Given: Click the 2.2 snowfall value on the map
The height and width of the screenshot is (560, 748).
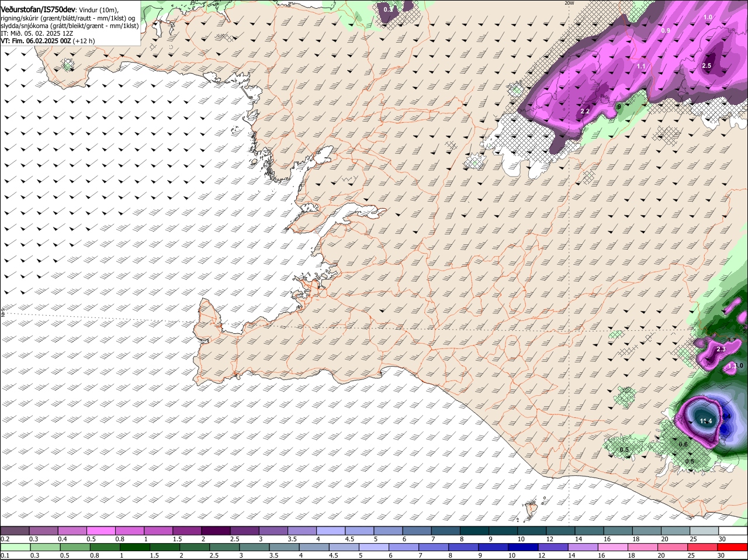Looking at the screenshot, I should pyautogui.click(x=585, y=111).
